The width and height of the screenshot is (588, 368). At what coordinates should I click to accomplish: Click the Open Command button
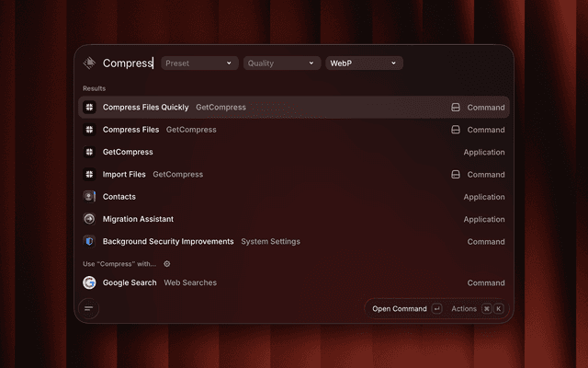tap(406, 309)
